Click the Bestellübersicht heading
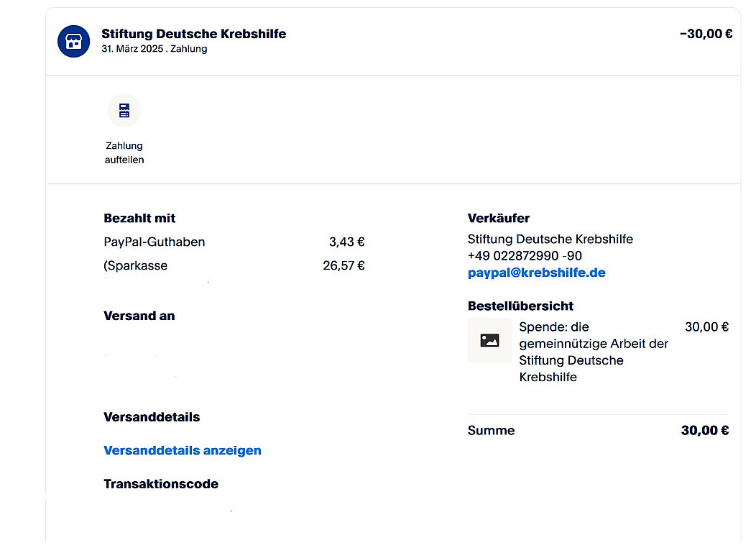The image size is (756, 548). click(x=520, y=306)
